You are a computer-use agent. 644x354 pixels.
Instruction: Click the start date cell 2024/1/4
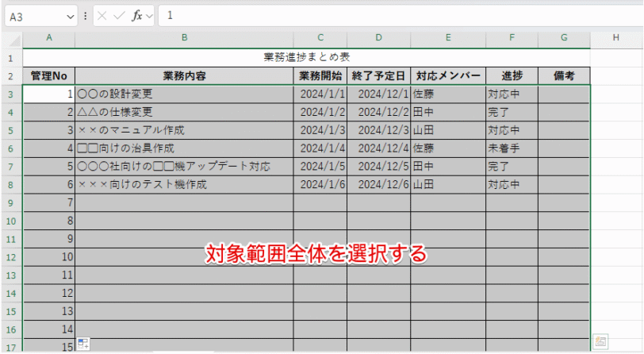click(320, 148)
